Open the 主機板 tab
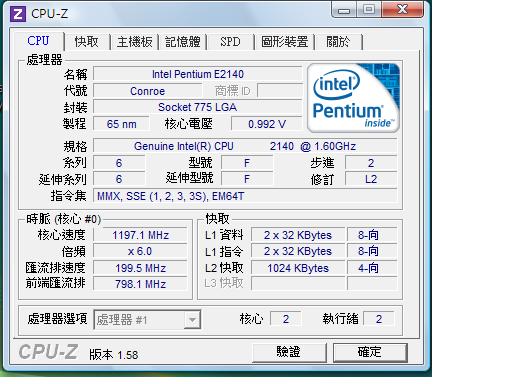512x384 pixels. pos(135,42)
